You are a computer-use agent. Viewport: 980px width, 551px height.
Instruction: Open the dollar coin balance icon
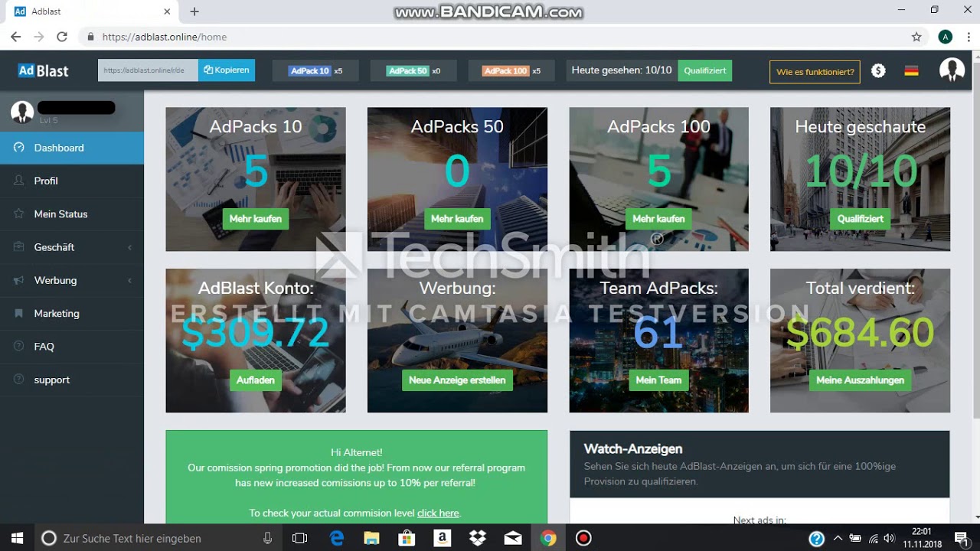click(x=878, y=70)
